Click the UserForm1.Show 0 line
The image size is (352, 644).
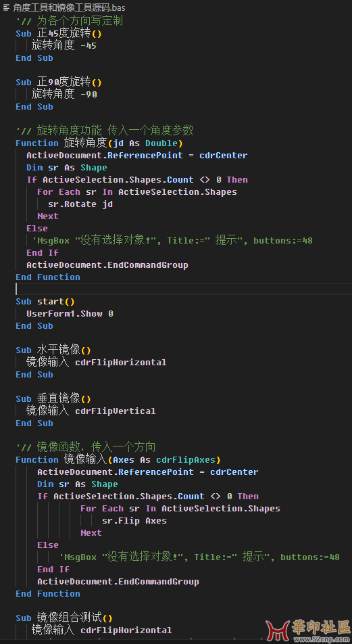pos(70,314)
